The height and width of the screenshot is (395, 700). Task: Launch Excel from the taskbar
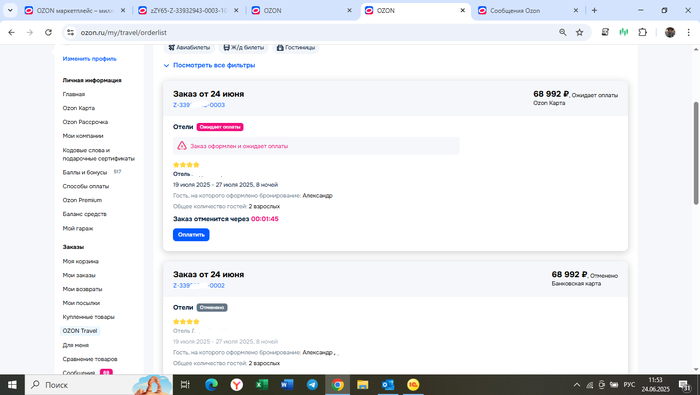coord(262,384)
